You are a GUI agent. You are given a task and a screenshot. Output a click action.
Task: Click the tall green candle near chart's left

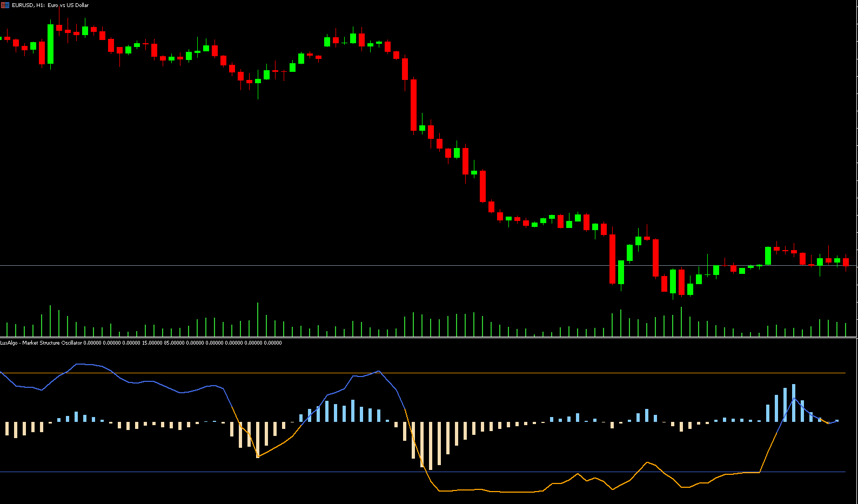point(51,44)
